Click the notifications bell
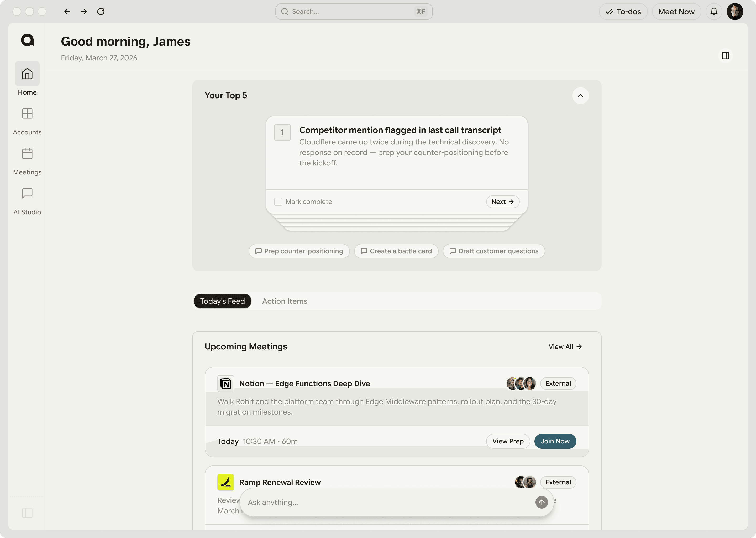The height and width of the screenshot is (538, 756). [714, 11]
